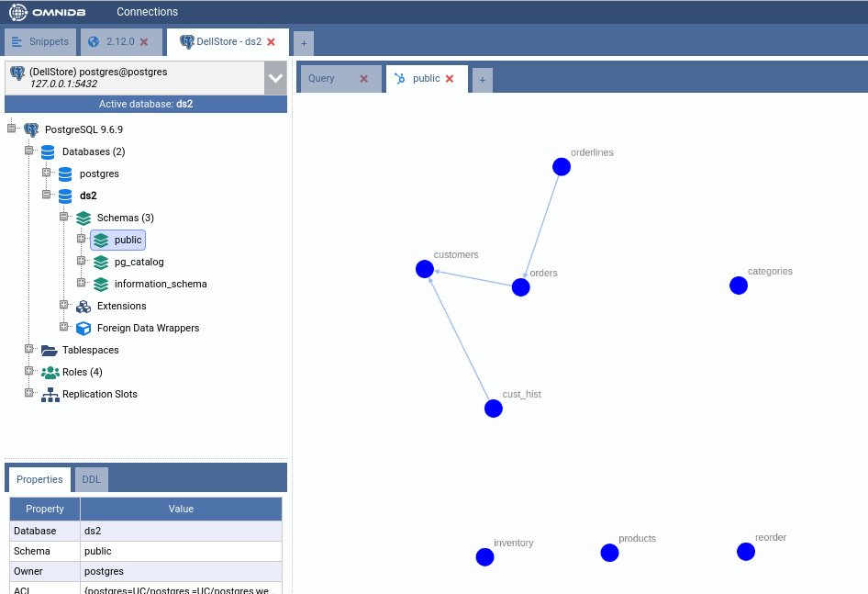The width and height of the screenshot is (868, 594).
Task: Open the 2.12.0 website tab
Action: pyautogui.click(x=120, y=41)
